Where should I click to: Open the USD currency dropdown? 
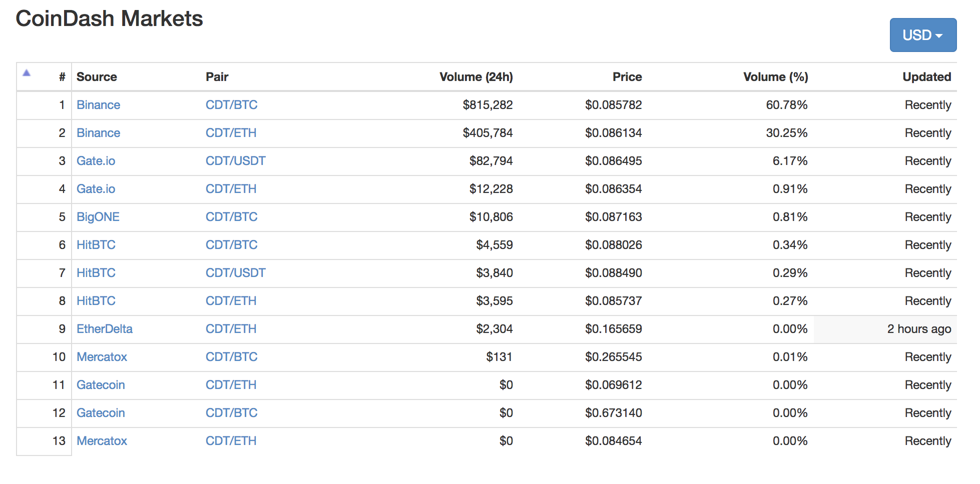[923, 35]
